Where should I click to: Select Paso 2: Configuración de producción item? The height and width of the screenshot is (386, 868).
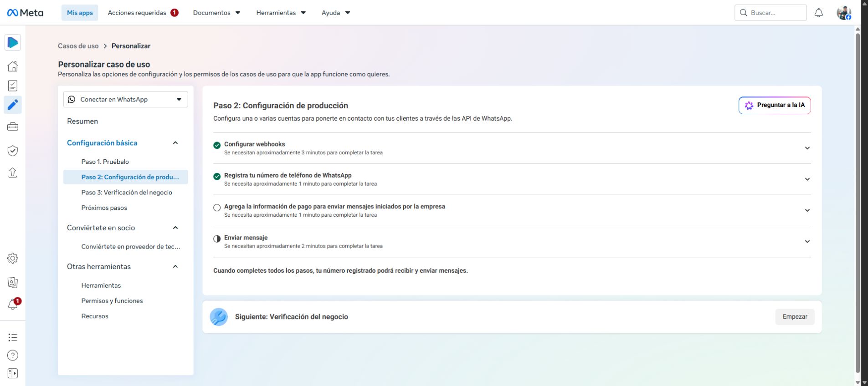pyautogui.click(x=126, y=177)
